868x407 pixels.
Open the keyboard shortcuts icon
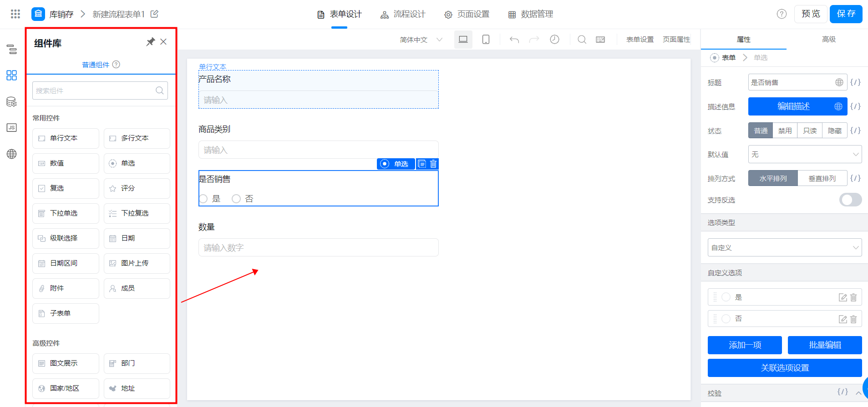[x=600, y=40]
